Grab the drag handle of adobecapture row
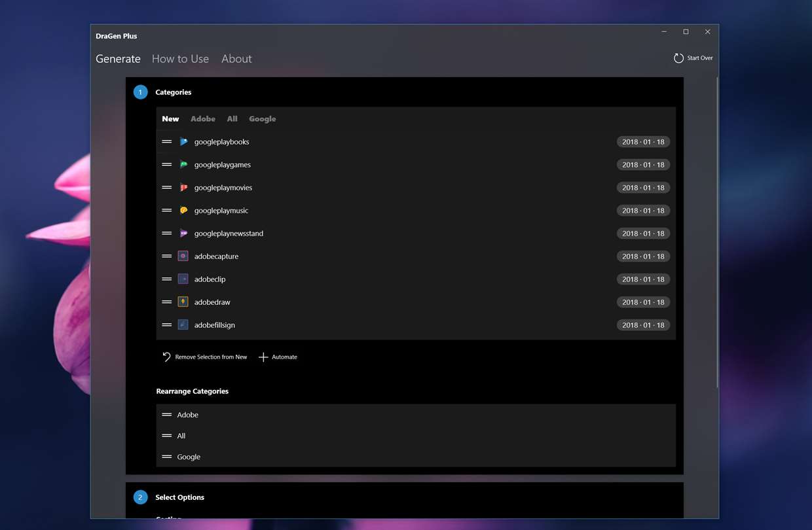This screenshot has height=530, width=812. tap(167, 256)
